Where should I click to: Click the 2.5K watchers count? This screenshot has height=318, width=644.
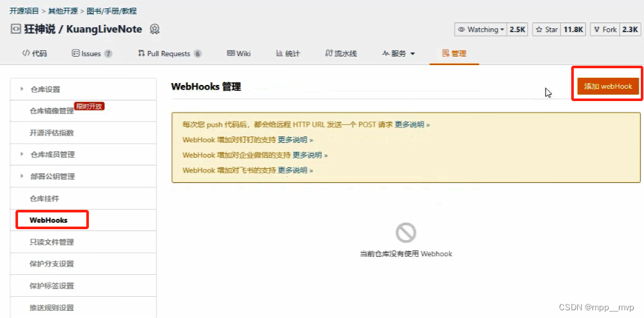[x=518, y=30]
